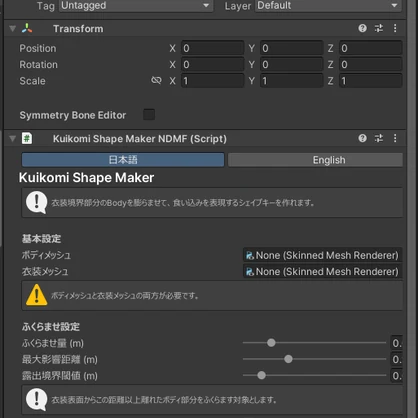The width and height of the screenshot is (418, 418).
Task: Click info bubble icon in bottom help box
Action: [37, 399]
